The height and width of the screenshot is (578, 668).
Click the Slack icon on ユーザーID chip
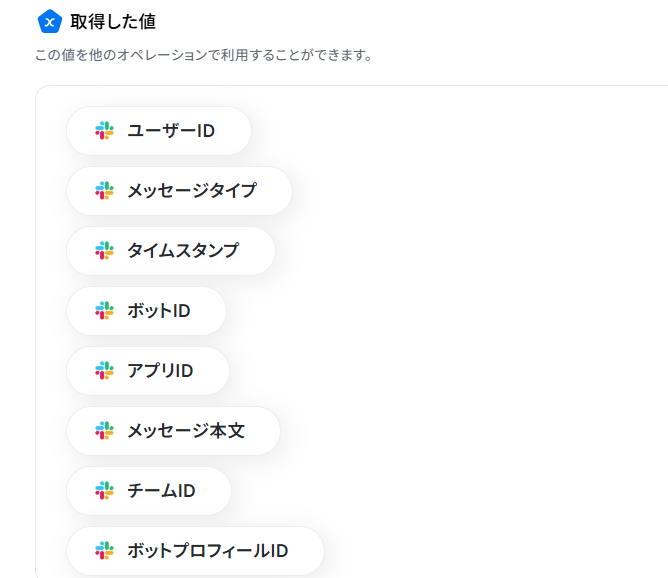pos(104,131)
